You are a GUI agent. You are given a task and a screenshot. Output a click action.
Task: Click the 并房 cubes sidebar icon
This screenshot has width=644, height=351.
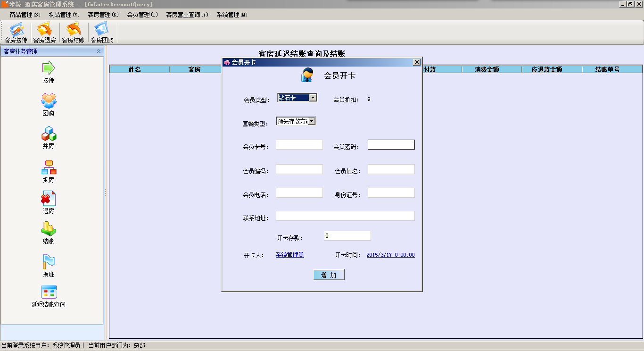click(49, 134)
